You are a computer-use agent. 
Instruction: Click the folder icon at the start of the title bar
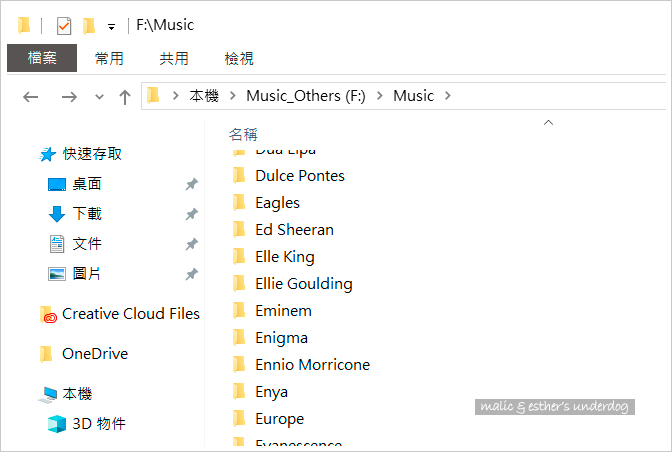click(x=24, y=25)
